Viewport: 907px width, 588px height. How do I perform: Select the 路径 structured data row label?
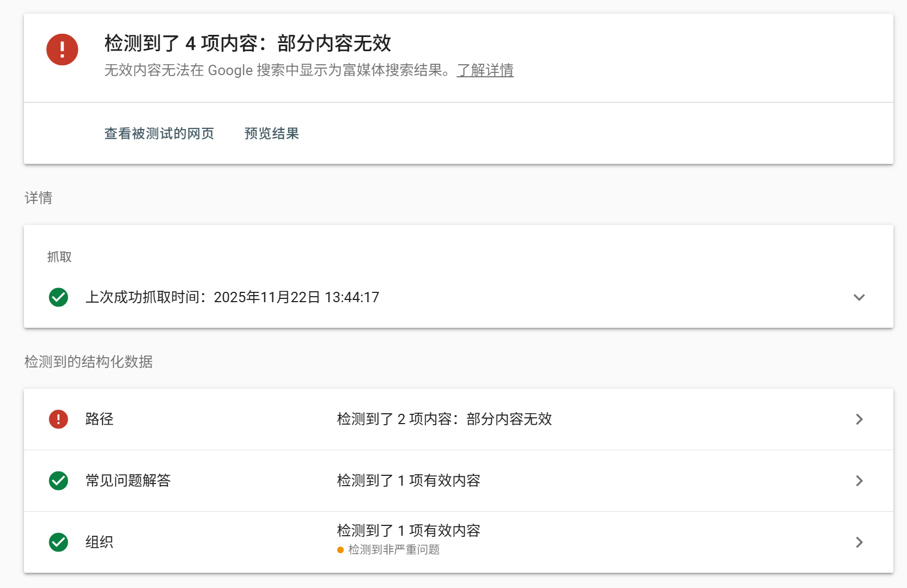[x=99, y=419]
